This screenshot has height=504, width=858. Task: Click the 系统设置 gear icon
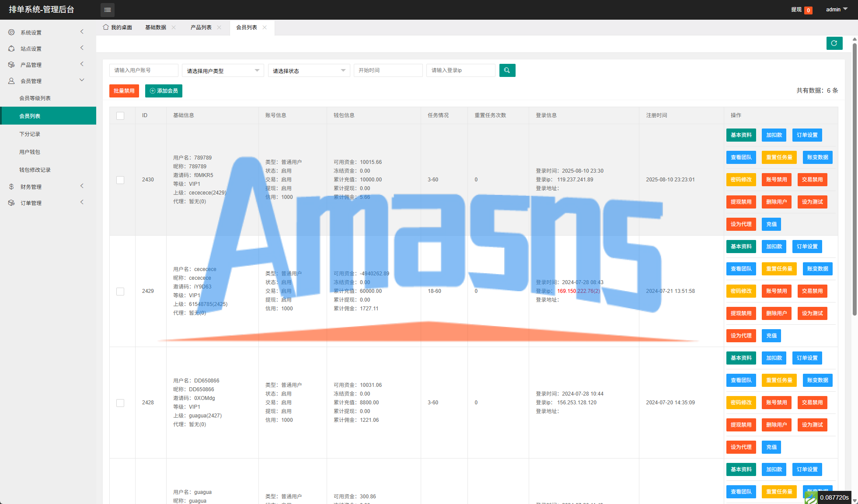pyautogui.click(x=11, y=32)
